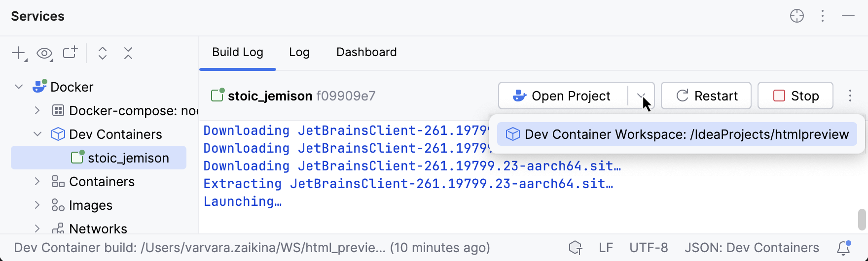
Task: Click the Add Service plus icon
Action: pyautogui.click(x=19, y=53)
